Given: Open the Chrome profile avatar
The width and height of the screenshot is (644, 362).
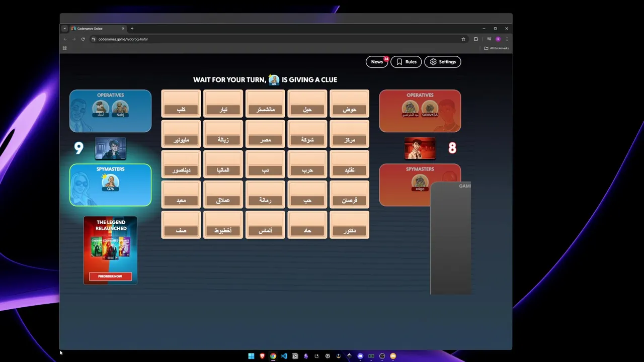Looking at the screenshot, I should pos(498,39).
